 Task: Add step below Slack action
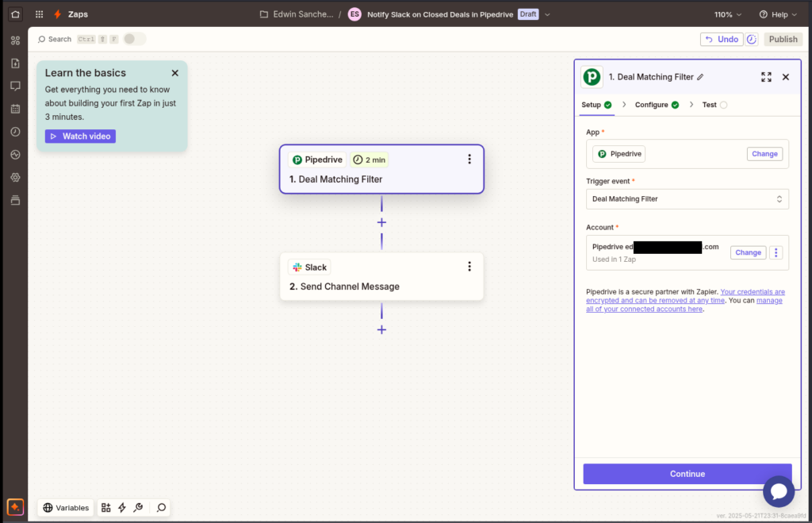pyautogui.click(x=381, y=329)
